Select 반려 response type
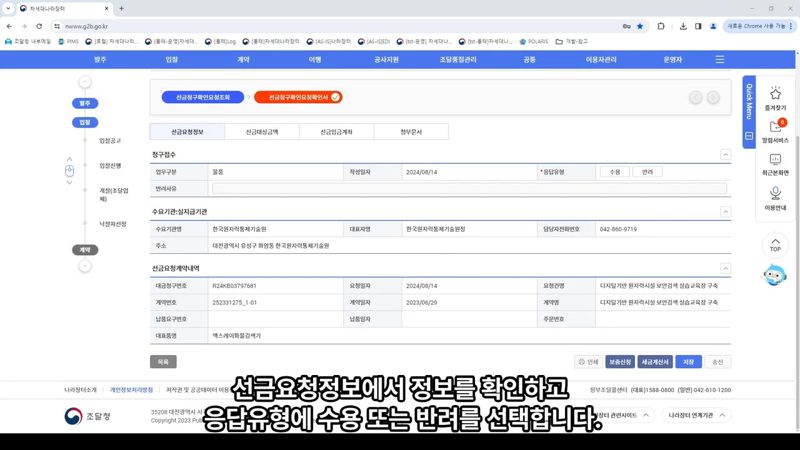 click(x=647, y=172)
